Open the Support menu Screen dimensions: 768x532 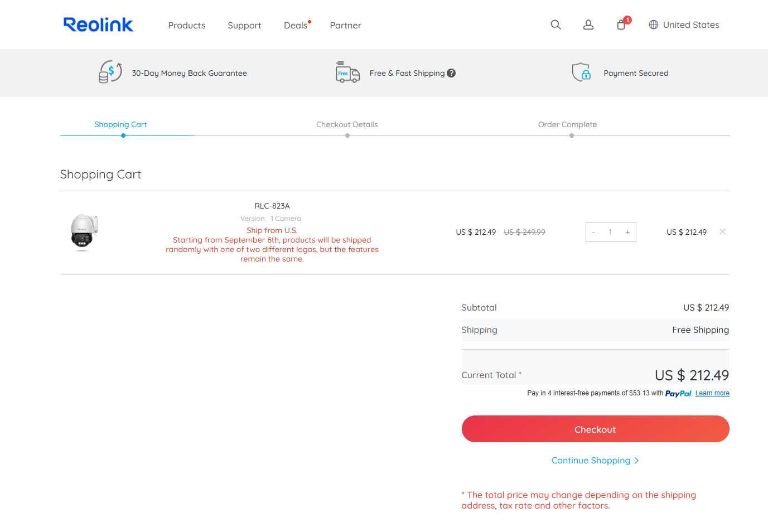[x=244, y=25]
